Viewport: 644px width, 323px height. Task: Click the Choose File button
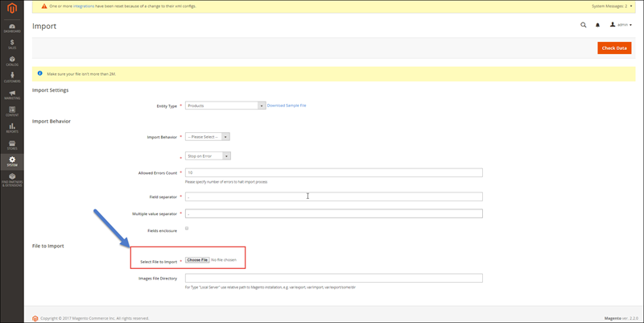[x=197, y=260]
